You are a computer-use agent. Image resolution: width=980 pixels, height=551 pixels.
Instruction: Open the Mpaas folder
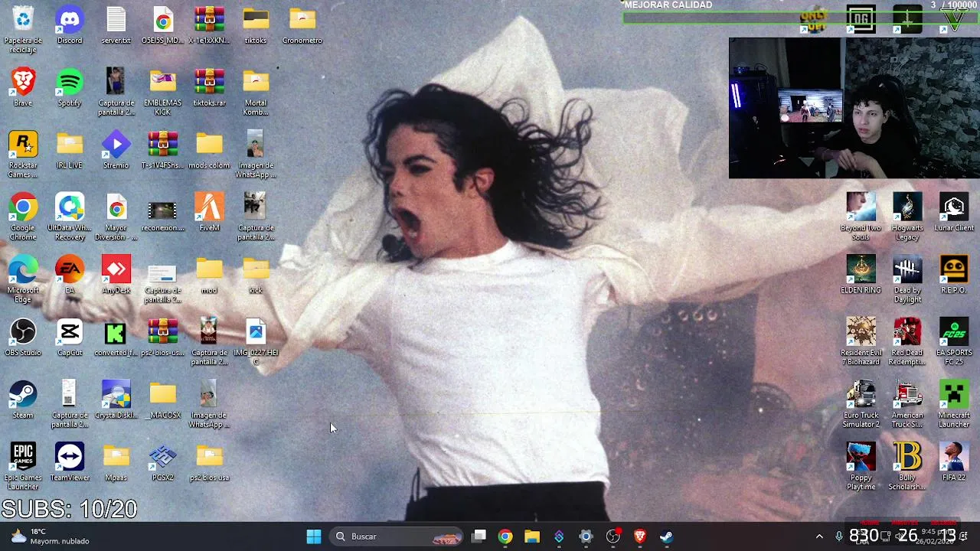coord(116,462)
